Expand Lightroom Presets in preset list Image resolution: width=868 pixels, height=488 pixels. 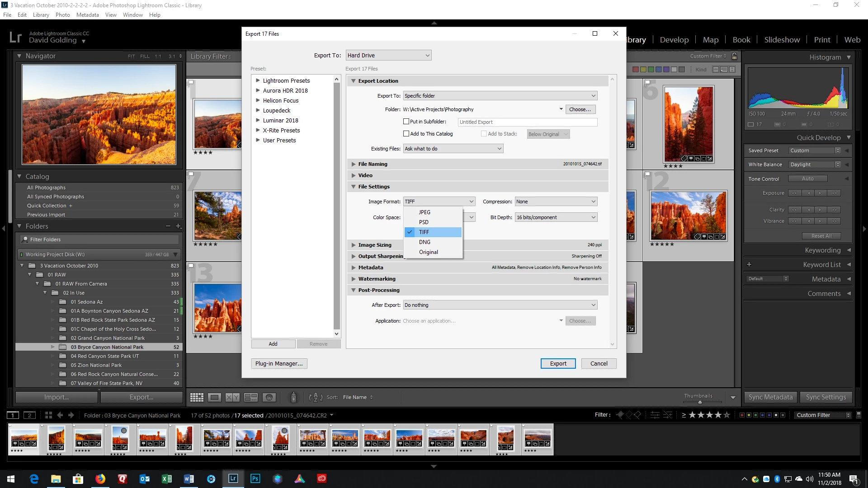click(258, 80)
